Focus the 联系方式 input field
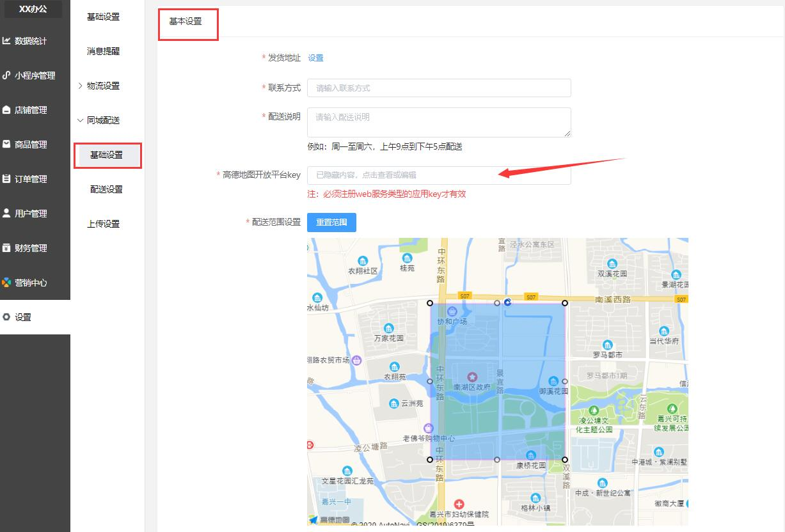This screenshot has width=785, height=532. click(x=439, y=88)
